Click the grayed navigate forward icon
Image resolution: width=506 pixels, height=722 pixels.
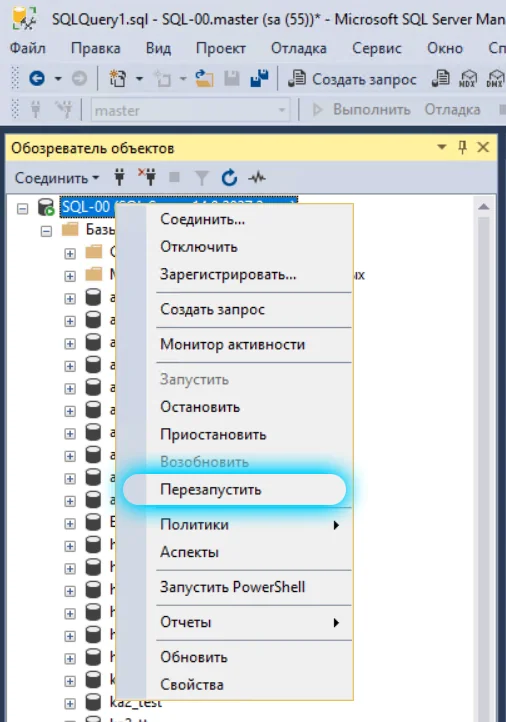pyautogui.click(x=79, y=79)
